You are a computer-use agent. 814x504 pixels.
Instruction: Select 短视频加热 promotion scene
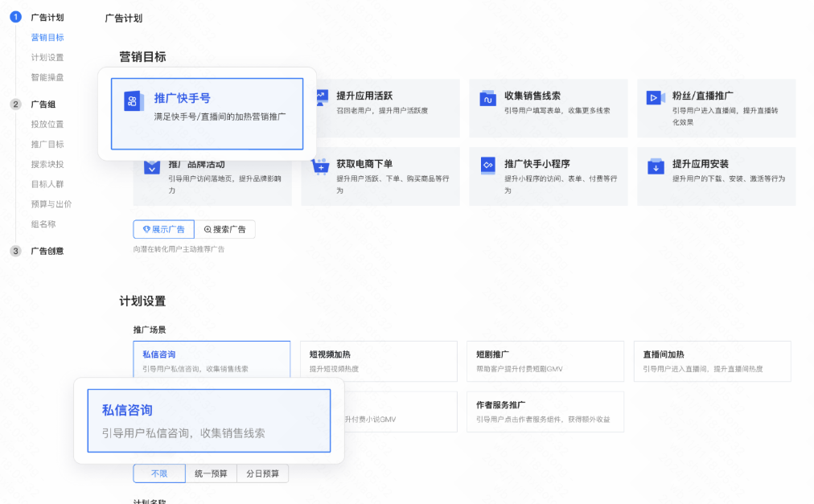coord(379,361)
